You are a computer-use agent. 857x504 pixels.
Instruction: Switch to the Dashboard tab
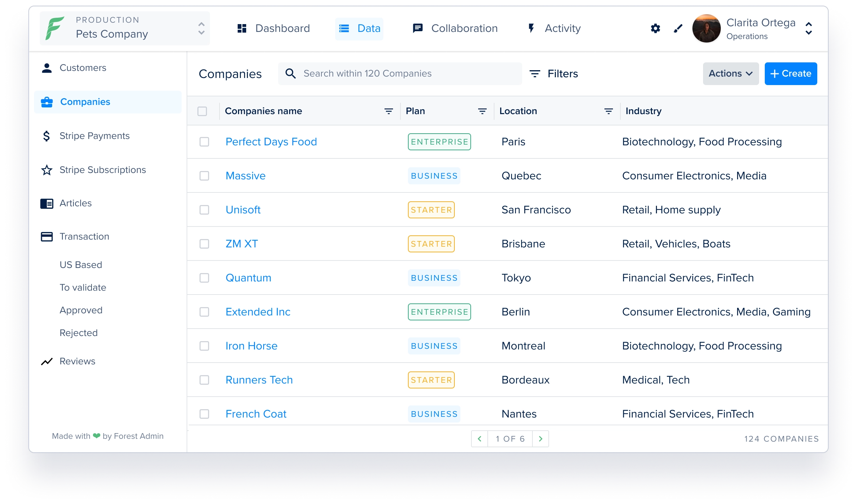click(273, 28)
